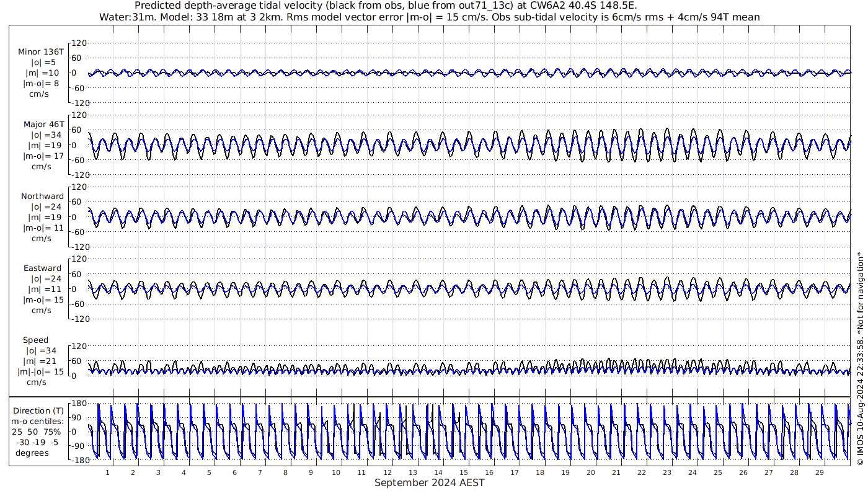Click '|o| =24' under Eastward
Image resolution: width=868 pixels, height=496 pixels.
tap(46, 279)
